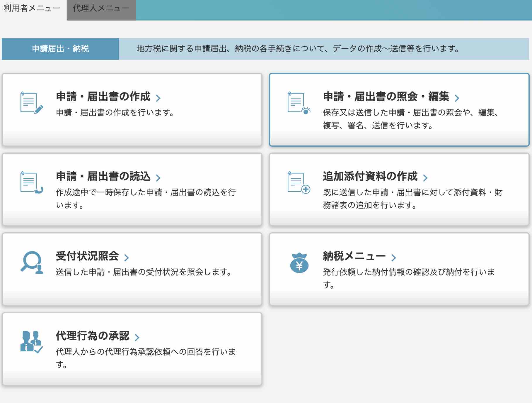Click the chevron next to 申請・届出書の照会・編集
The image size is (532, 403).
457,98
